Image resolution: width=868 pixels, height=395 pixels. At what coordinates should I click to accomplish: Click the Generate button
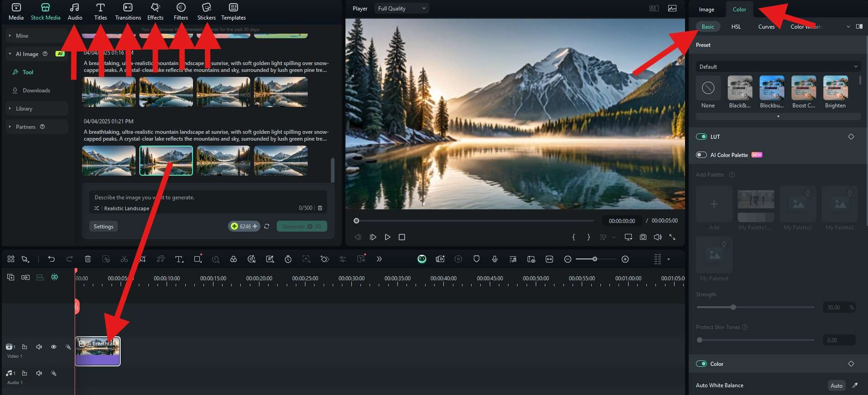click(302, 226)
